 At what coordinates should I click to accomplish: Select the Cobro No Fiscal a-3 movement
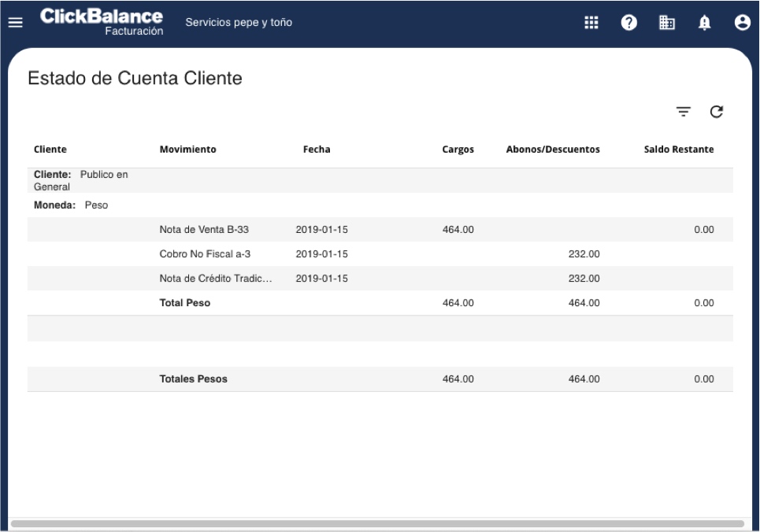click(205, 254)
